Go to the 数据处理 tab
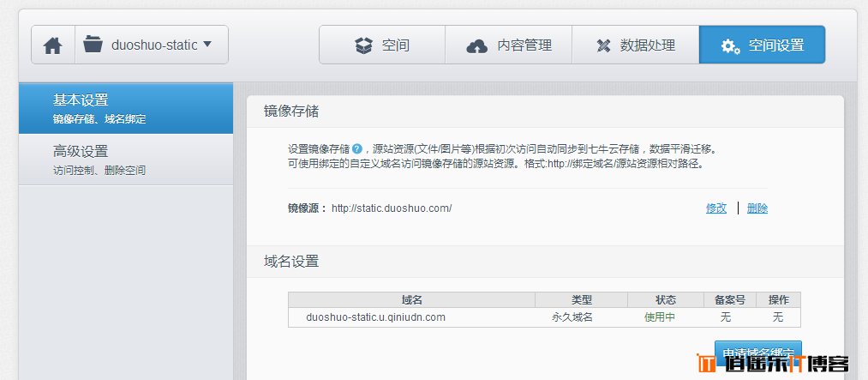 pos(636,45)
